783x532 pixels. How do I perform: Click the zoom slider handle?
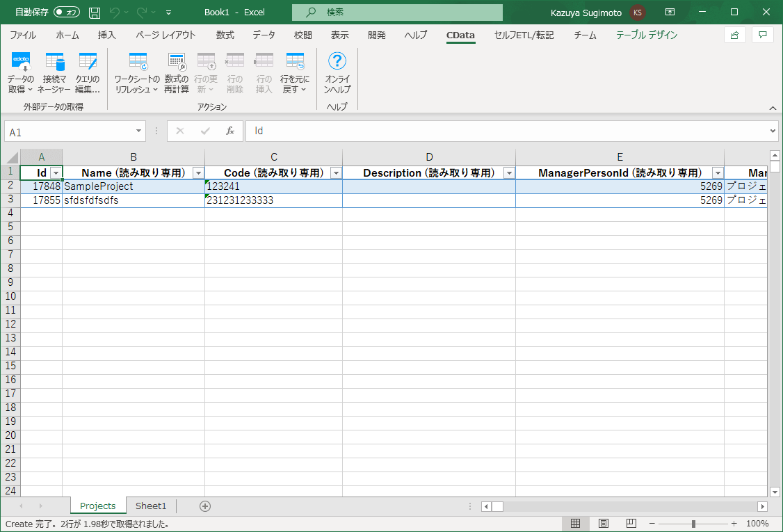coord(693,524)
